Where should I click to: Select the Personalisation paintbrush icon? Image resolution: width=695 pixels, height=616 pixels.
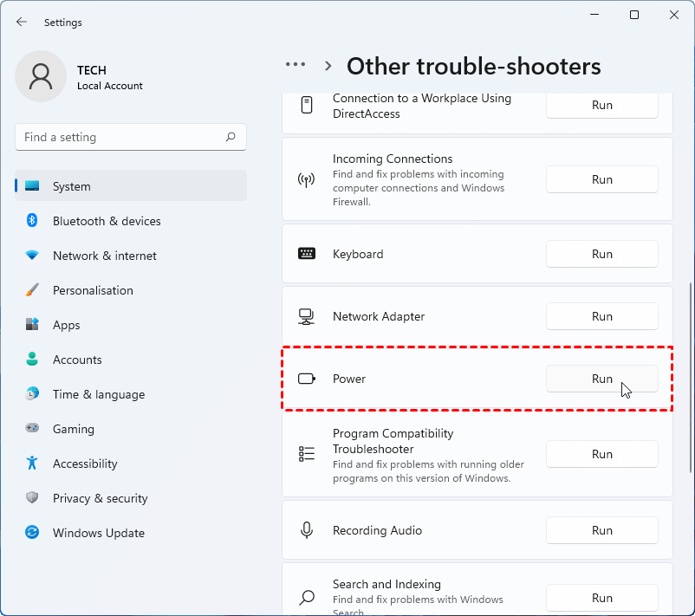point(32,290)
